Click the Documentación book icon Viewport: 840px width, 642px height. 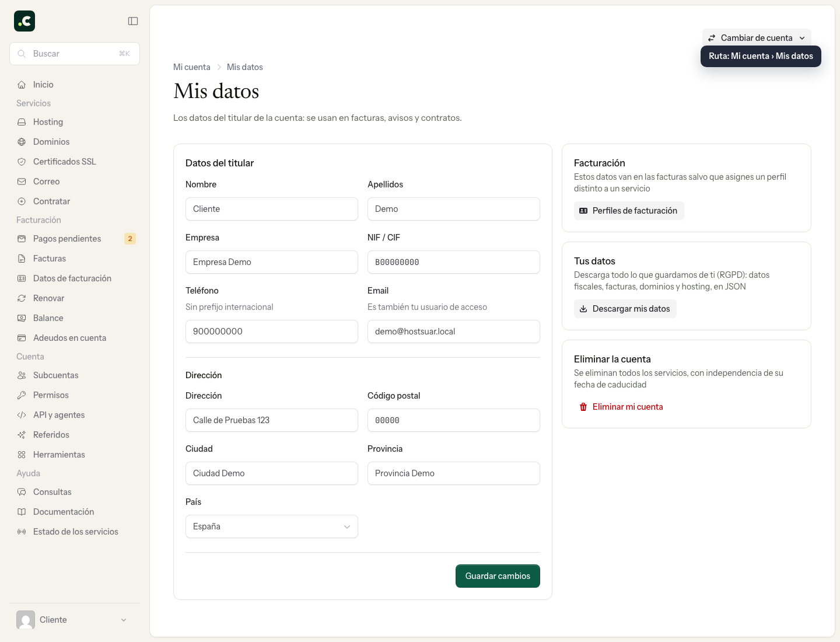click(x=22, y=512)
